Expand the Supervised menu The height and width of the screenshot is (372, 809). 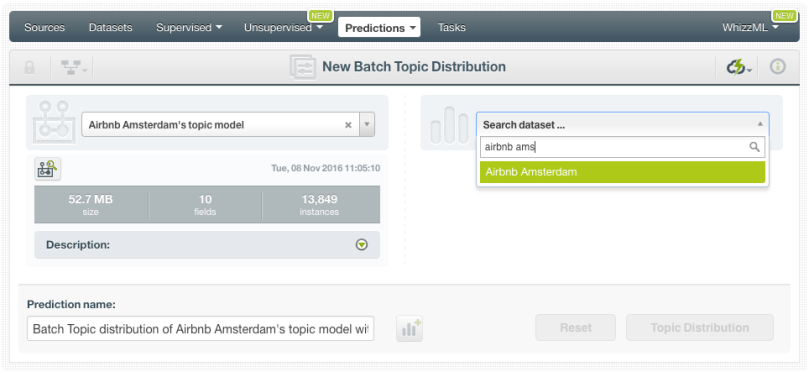[x=189, y=27]
